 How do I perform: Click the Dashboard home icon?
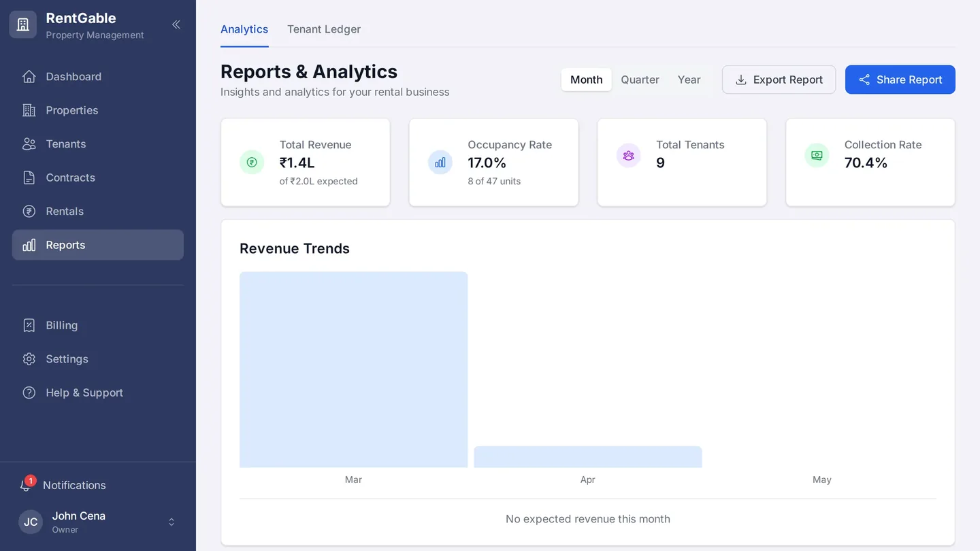[29, 76]
